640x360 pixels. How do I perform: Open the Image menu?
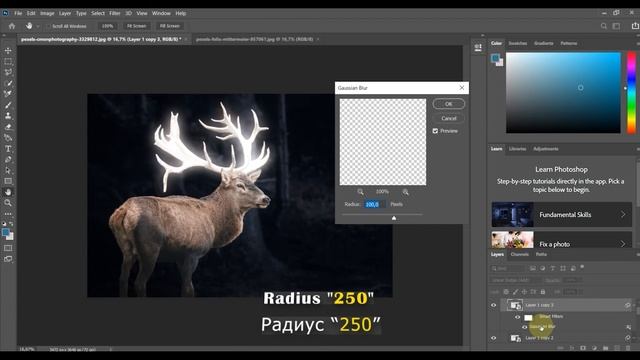point(47,13)
